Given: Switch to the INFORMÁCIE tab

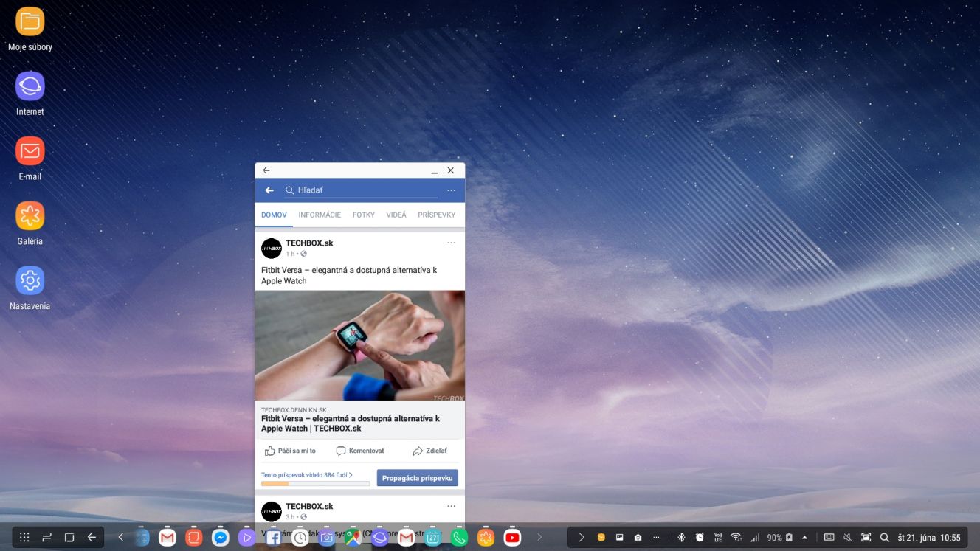Looking at the screenshot, I should (x=320, y=215).
